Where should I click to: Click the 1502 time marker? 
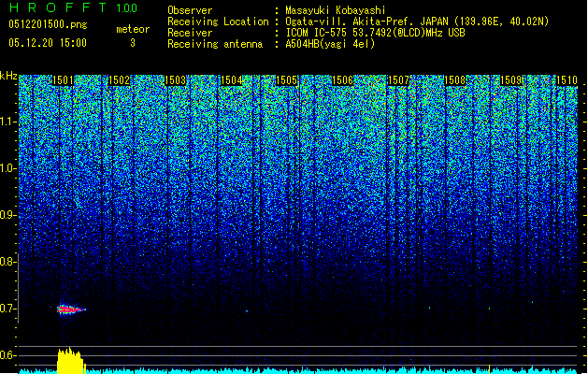[119, 80]
